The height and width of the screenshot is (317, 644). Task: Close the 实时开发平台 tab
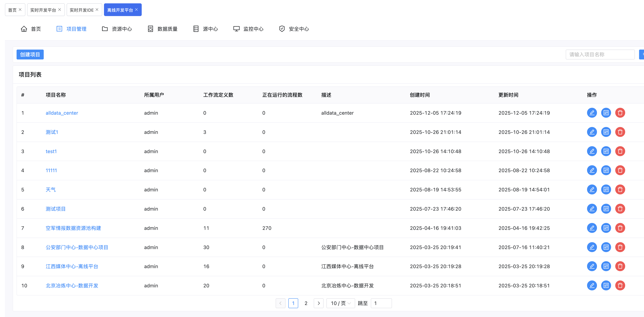(60, 10)
